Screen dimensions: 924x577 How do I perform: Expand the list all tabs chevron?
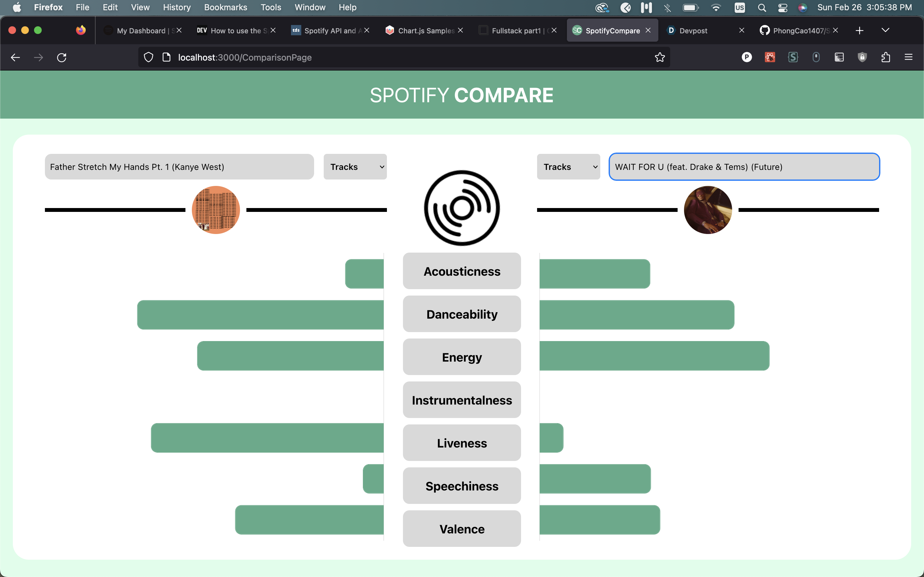tap(885, 30)
